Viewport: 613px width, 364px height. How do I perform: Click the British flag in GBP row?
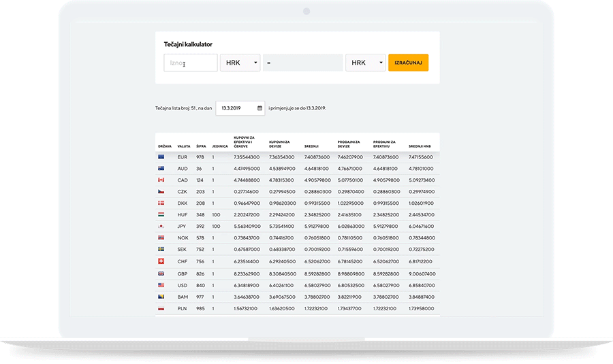161,274
